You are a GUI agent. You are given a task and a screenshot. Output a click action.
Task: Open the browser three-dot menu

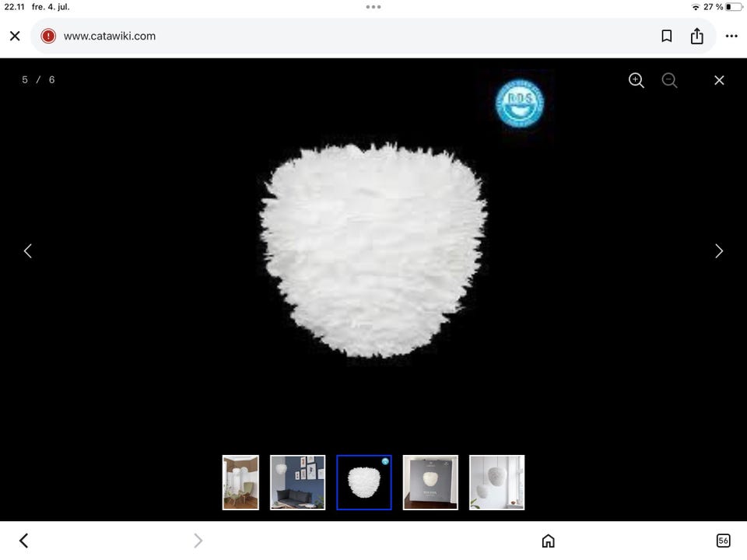(x=731, y=37)
